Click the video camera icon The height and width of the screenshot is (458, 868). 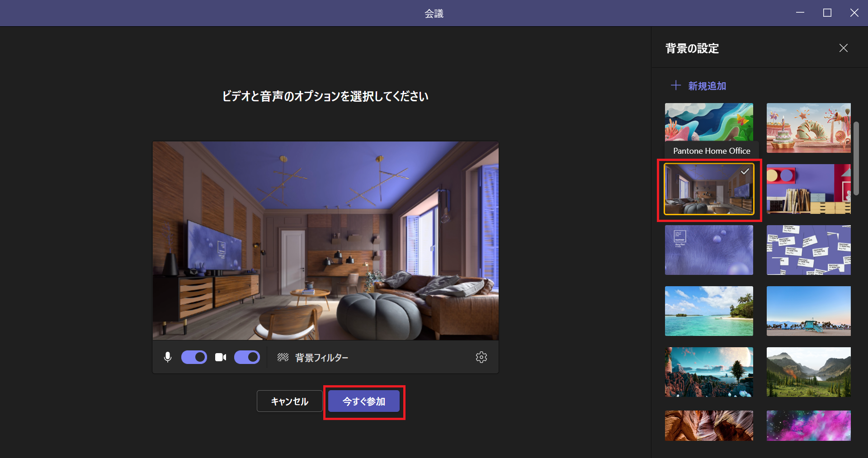(221, 357)
